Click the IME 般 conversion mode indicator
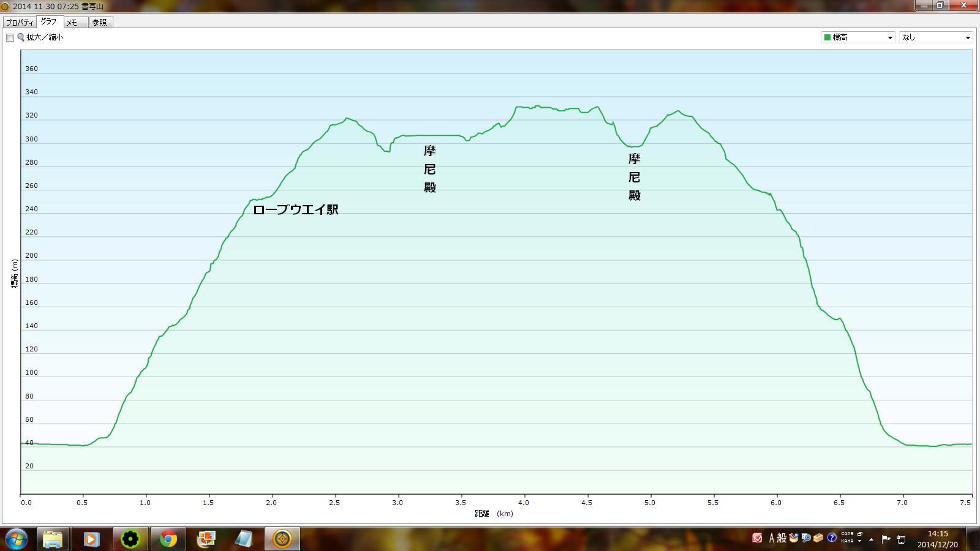The width and height of the screenshot is (980, 551). click(x=782, y=538)
